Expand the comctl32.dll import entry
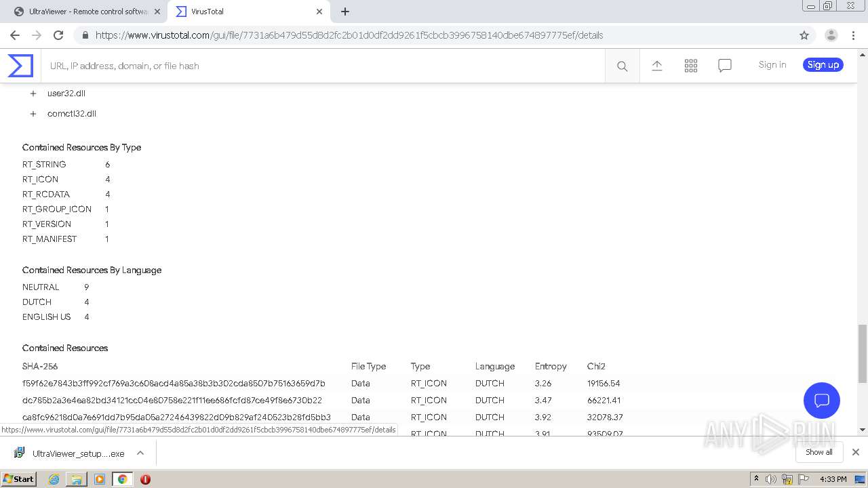868x488 pixels. point(33,114)
